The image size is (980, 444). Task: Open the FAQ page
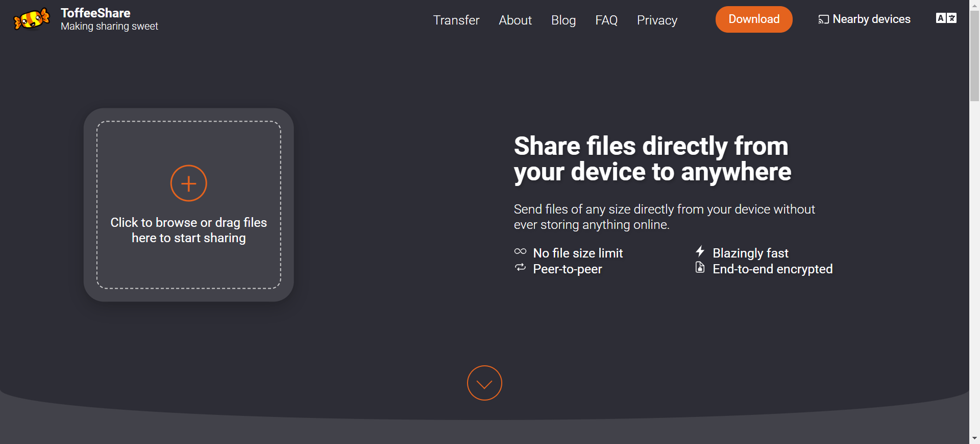point(606,20)
